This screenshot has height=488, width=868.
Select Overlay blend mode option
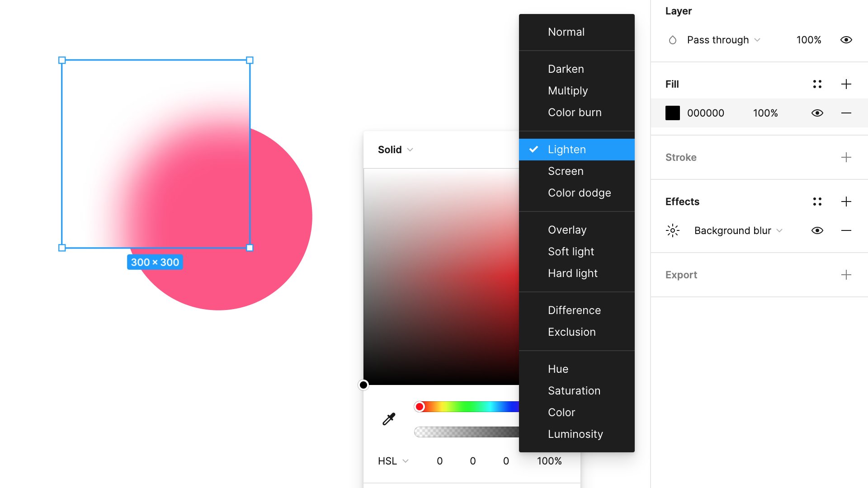click(x=567, y=230)
